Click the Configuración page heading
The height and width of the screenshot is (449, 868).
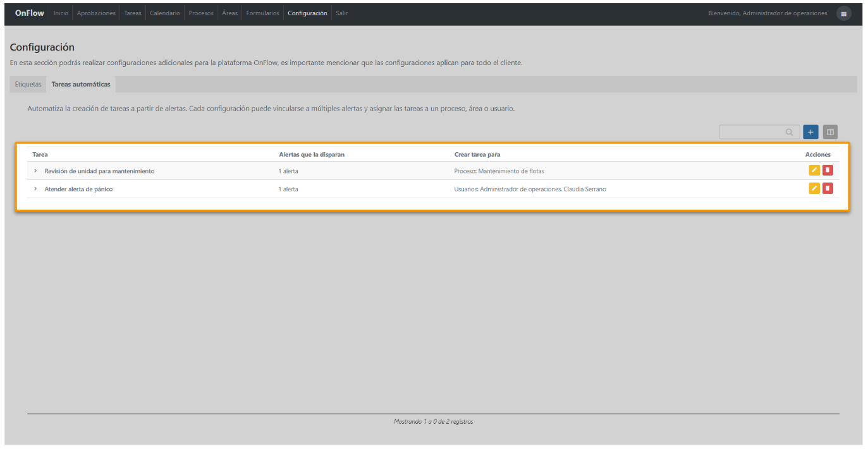tap(42, 47)
